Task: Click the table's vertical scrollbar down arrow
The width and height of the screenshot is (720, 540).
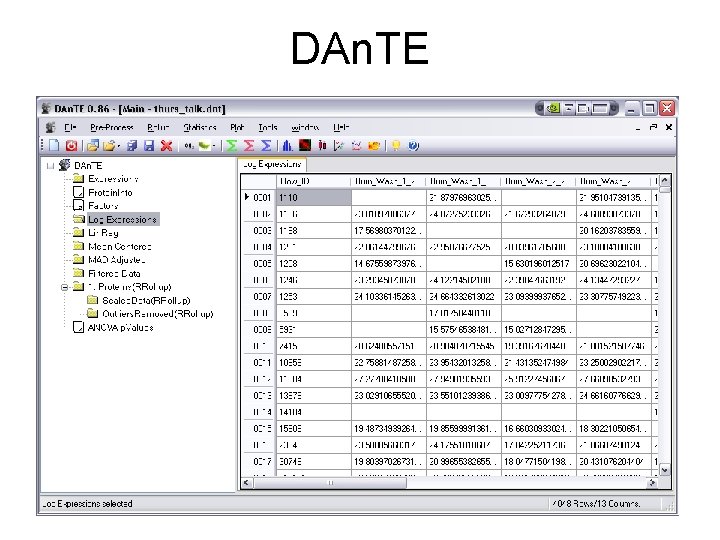Action: [x=664, y=470]
